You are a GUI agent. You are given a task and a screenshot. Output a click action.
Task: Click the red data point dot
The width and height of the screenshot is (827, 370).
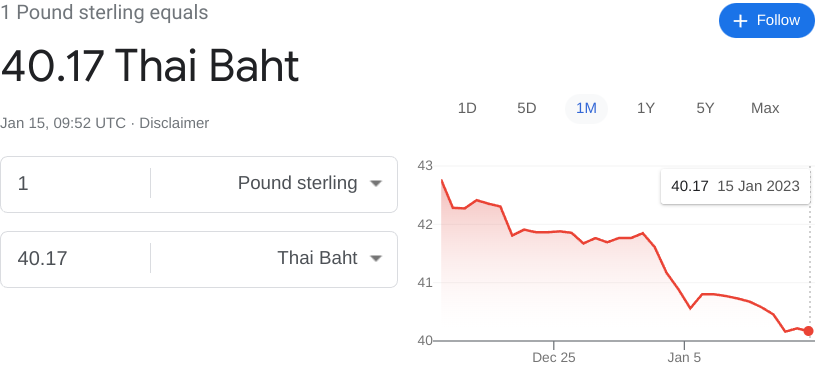809,331
